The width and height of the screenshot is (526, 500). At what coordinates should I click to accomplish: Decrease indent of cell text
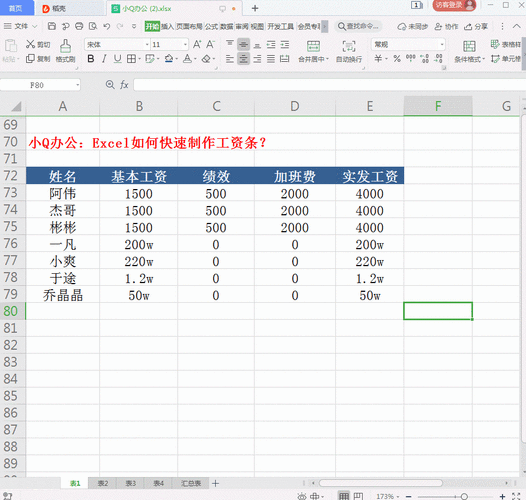(271, 44)
